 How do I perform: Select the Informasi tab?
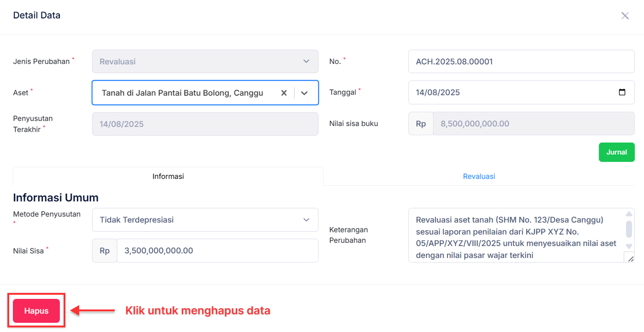[x=168, y=176]
